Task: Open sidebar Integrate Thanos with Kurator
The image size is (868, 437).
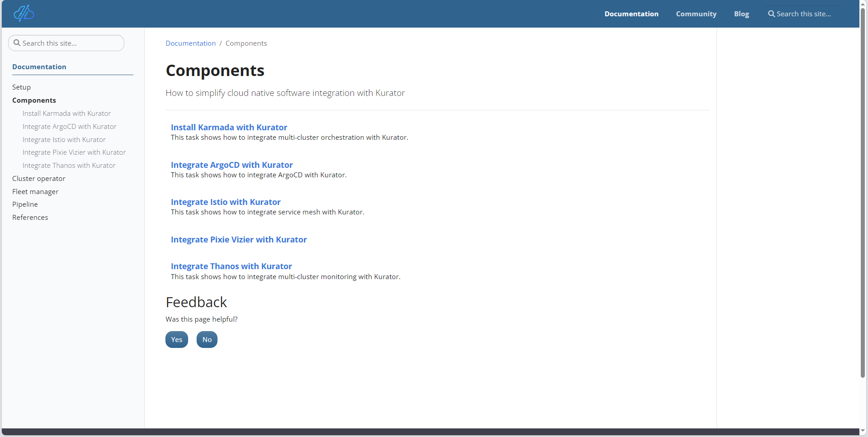Action: click(69, 166)
